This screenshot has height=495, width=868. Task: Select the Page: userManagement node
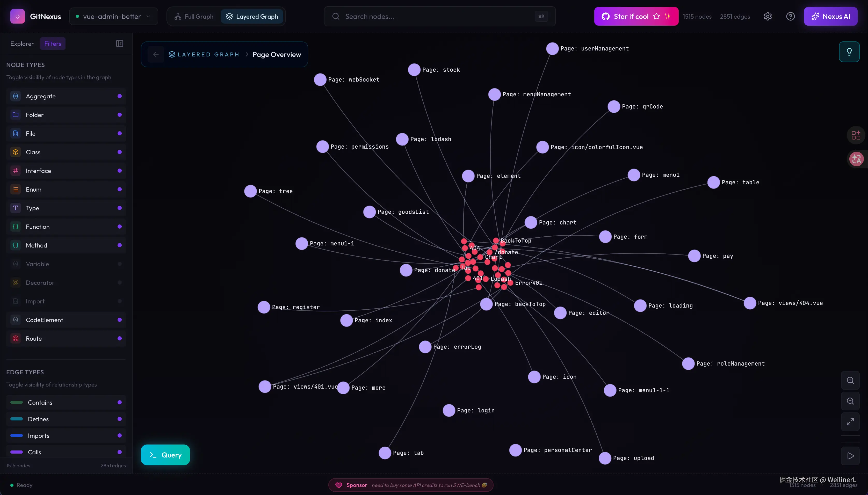(553, 49)
